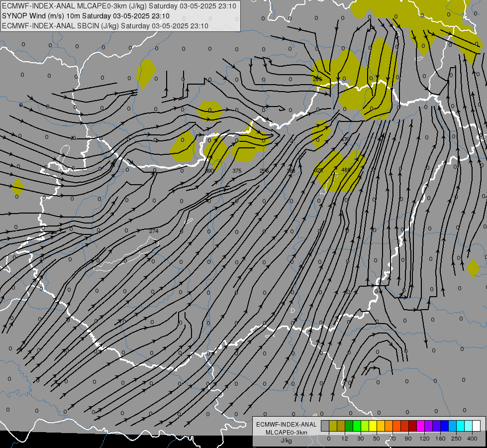The width and height of the screenshot is (487, 448).
Task: Click the legend scale value 160
Action: point(440,439)
